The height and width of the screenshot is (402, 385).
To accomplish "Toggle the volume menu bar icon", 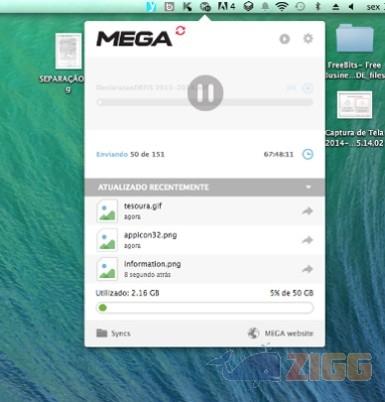I will 351,7.
